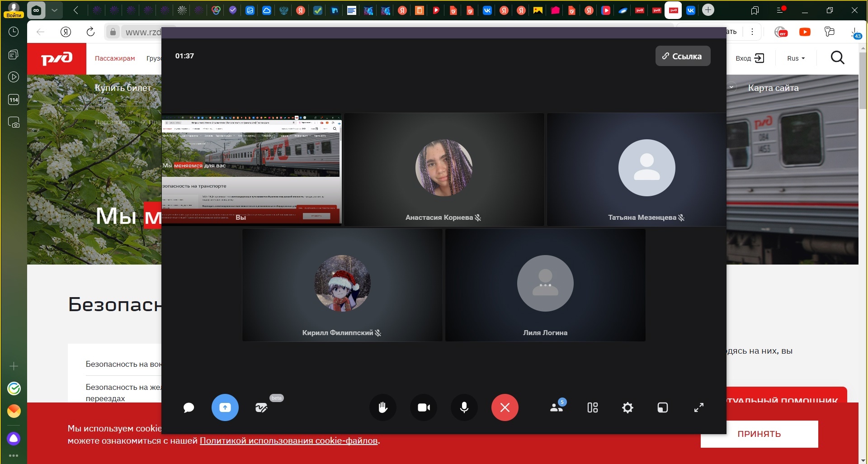
Task: Add new sidebar item with plus
Action: pos(14,366)
